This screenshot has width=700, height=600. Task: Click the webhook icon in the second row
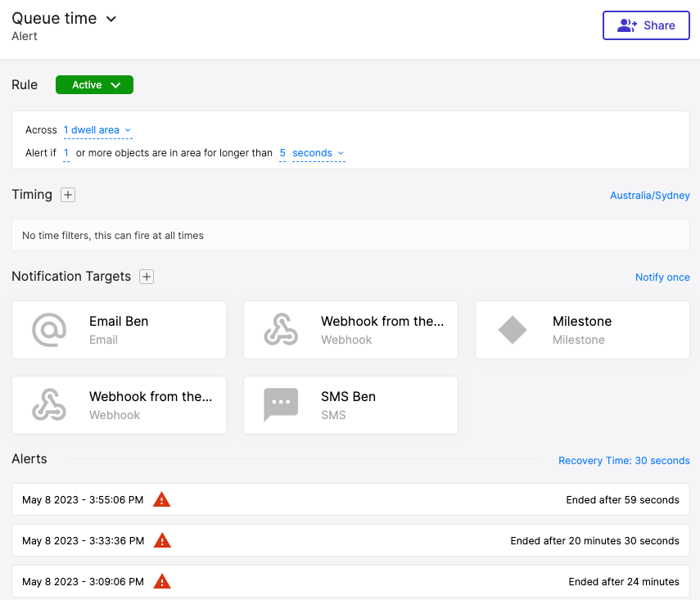click(49, 405)
